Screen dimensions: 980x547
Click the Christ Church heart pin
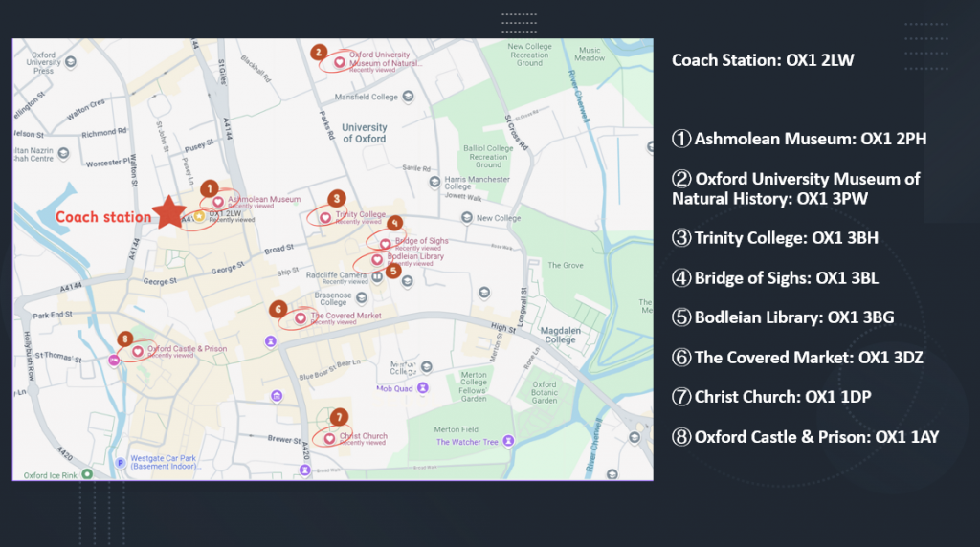(x=329, y=439)
